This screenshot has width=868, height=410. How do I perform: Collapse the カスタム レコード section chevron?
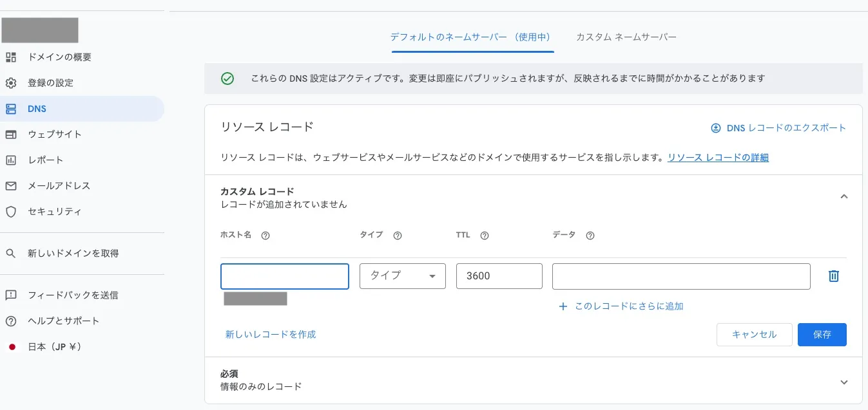844,196
